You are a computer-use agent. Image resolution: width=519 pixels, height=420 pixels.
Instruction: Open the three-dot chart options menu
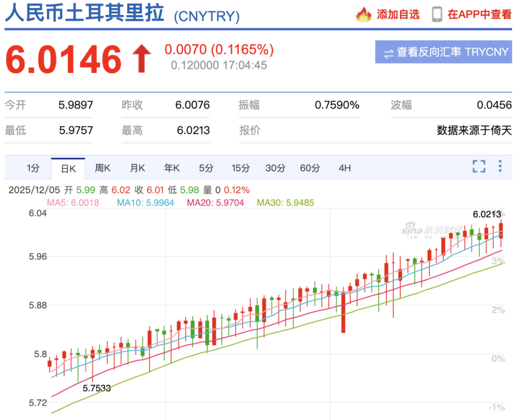500,166
